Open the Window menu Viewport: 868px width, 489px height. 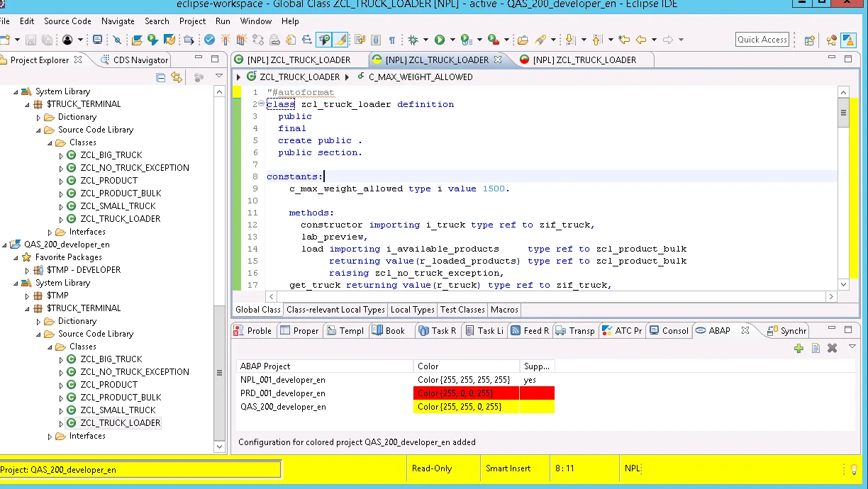(x=256, y=21)
